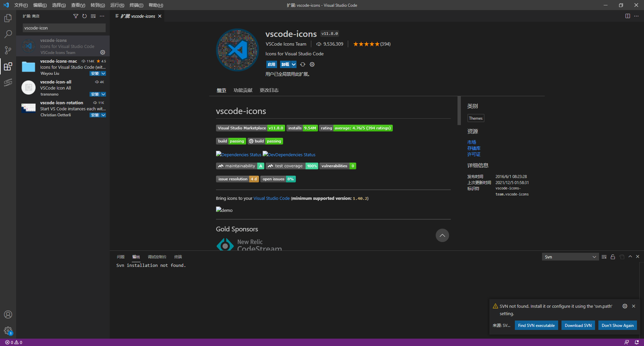Image resolution: width=644 pixels, height=346 pixels.
Task: Switch to 问题 panel tab
Action: tap(121, 257)
